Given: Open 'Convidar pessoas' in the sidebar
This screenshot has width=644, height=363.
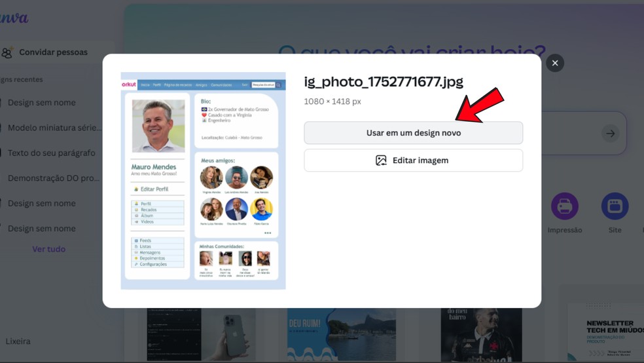Looking at the screenshot, I should pos(53,52).
